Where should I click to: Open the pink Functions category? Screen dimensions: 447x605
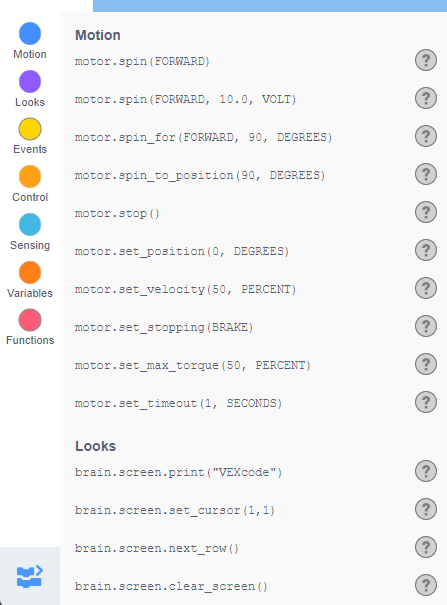tap(30, 320)
